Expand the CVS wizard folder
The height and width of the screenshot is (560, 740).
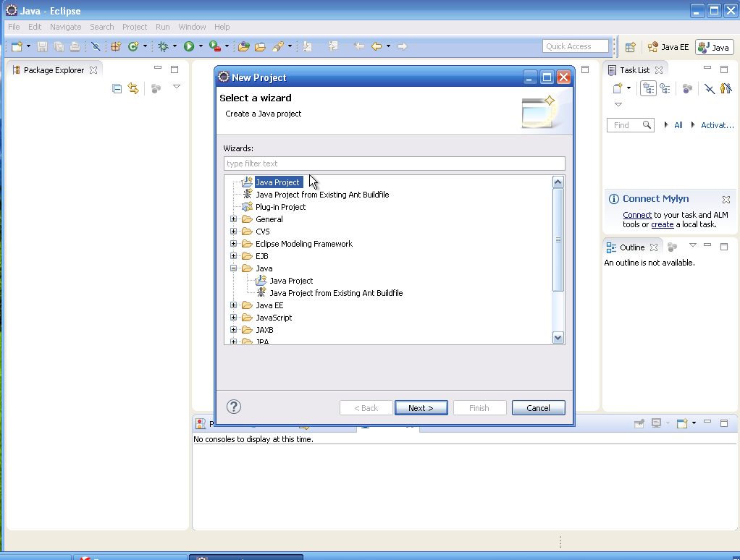(233, 232)
